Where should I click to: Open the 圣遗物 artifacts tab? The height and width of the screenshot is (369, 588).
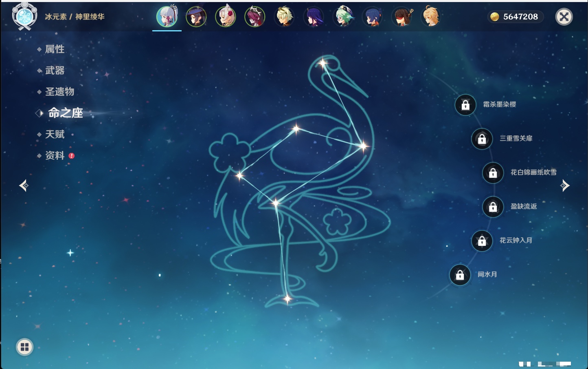59,92
